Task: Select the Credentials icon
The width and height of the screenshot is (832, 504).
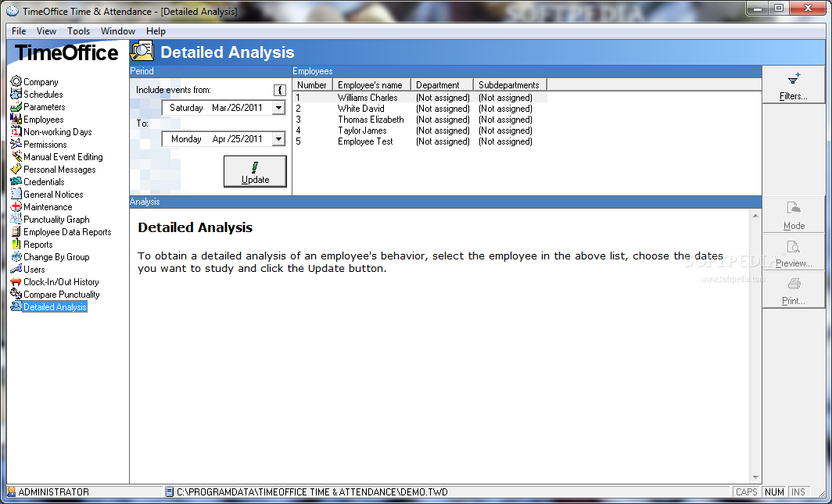Action: pyautogui.click(x=16, y=182)
